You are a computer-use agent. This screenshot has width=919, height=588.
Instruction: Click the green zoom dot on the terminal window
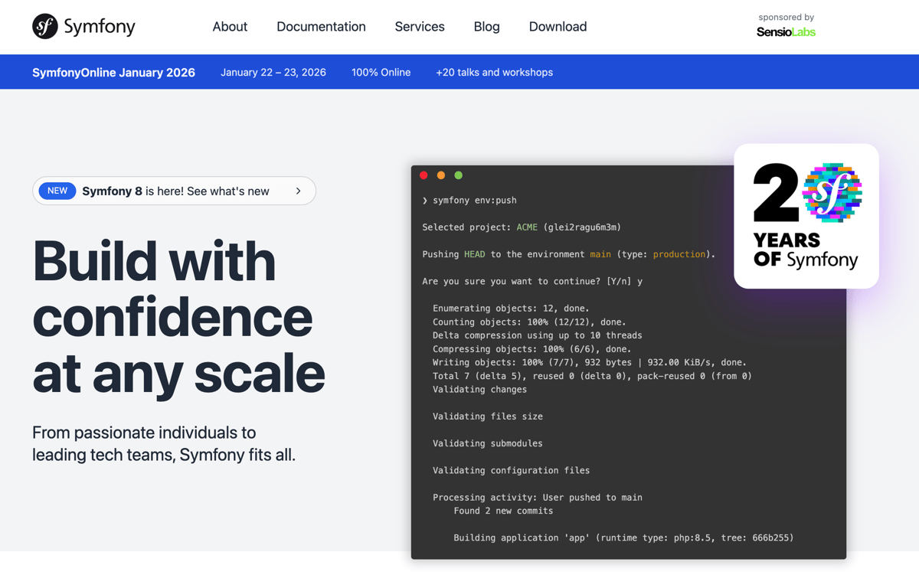458,175
